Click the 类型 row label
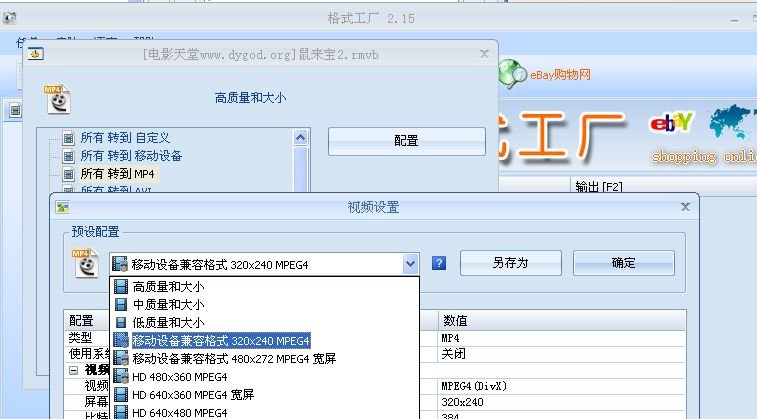 click(81, 338)
